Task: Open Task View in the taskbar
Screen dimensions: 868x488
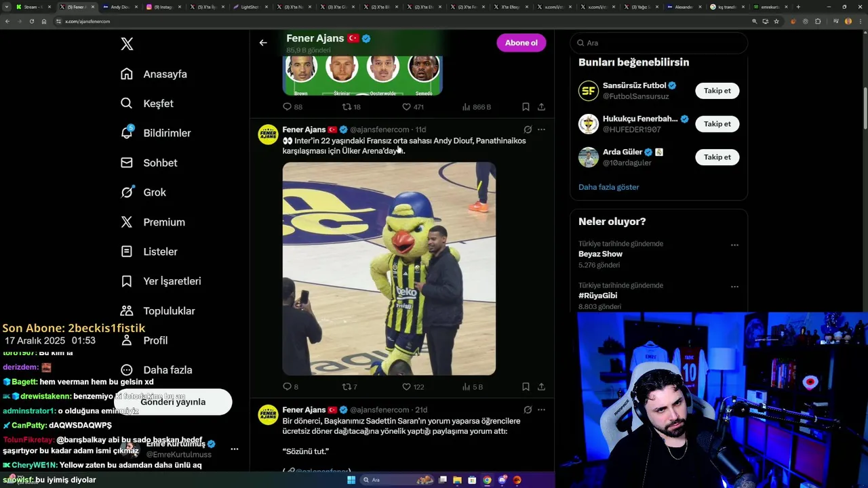Action: coord(443,480)
